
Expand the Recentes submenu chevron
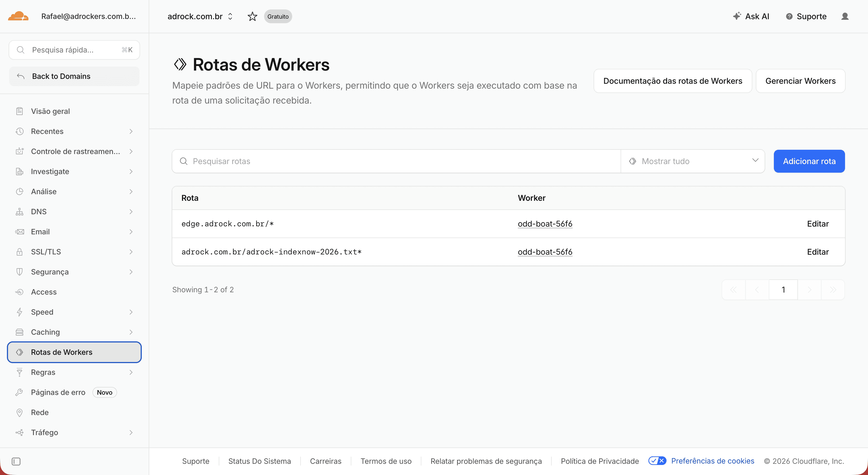(x=131, y=131)
